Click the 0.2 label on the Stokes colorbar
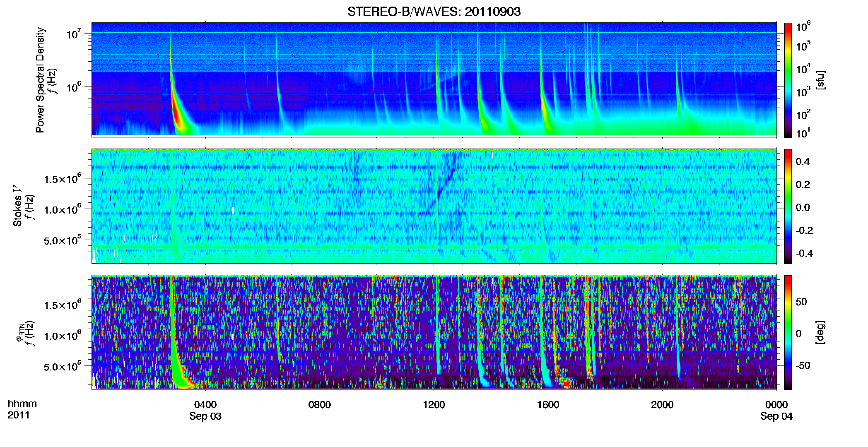868x447 pixels. coord(803,185)
